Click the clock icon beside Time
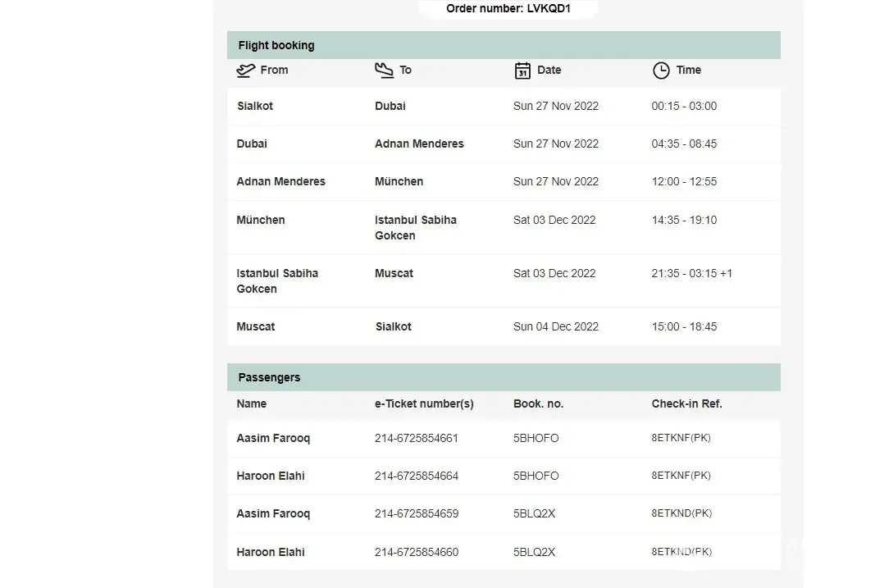 pos(661,71)
